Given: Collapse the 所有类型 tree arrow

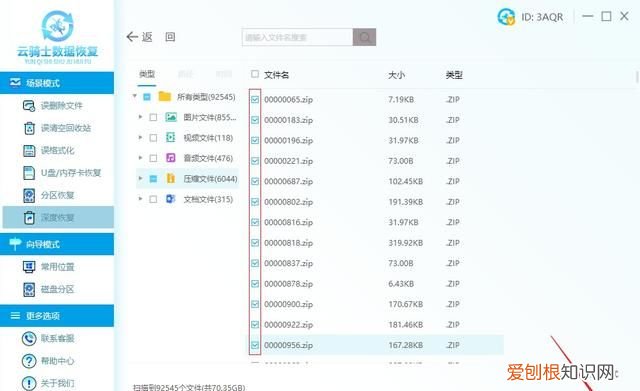Looking at the screenshot, I should pos(134,96).
